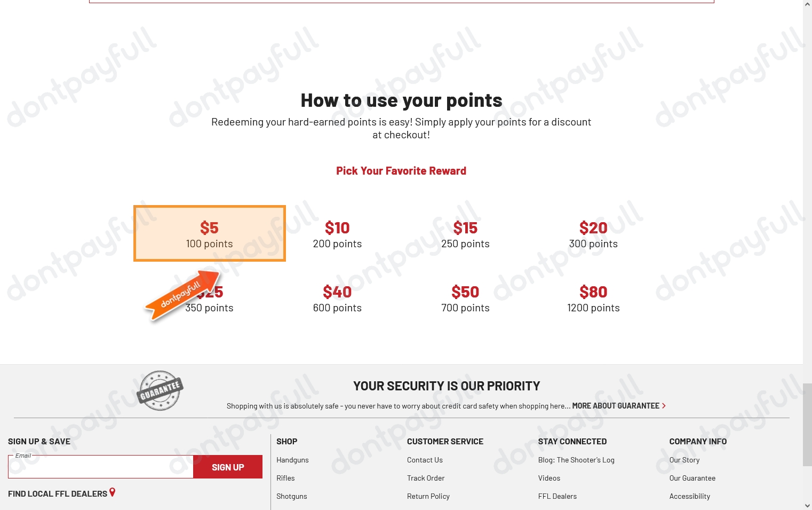Click the scrollbar down arrow
The width and height of the screenshot is (812, 510).
[x=807, y=505]
